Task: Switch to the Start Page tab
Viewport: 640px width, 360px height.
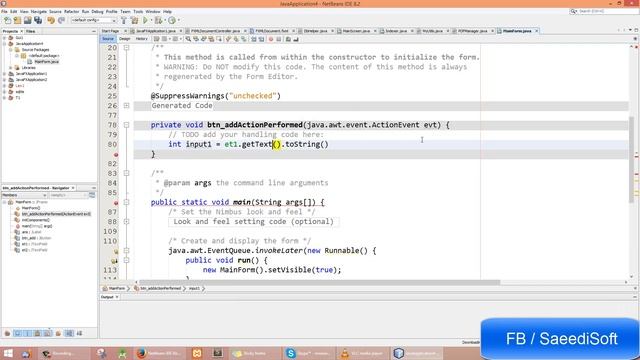Action: pyautogui.click(x=110, y=31)
